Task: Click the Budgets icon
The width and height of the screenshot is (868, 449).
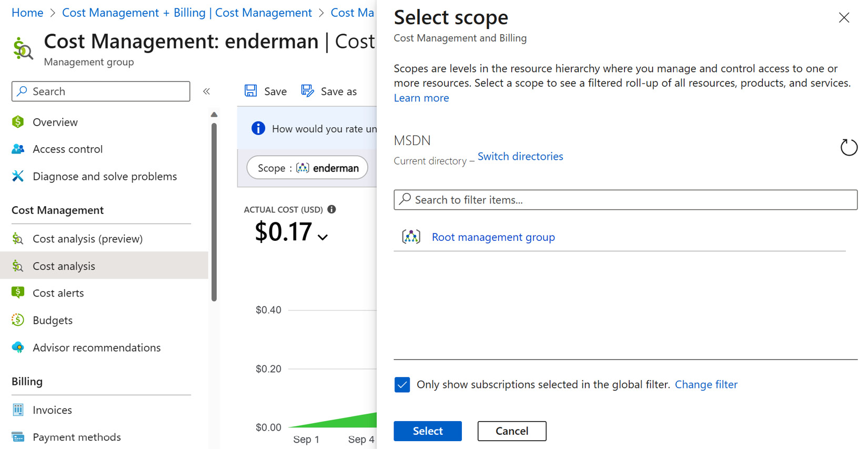Action: coord(18,320)
